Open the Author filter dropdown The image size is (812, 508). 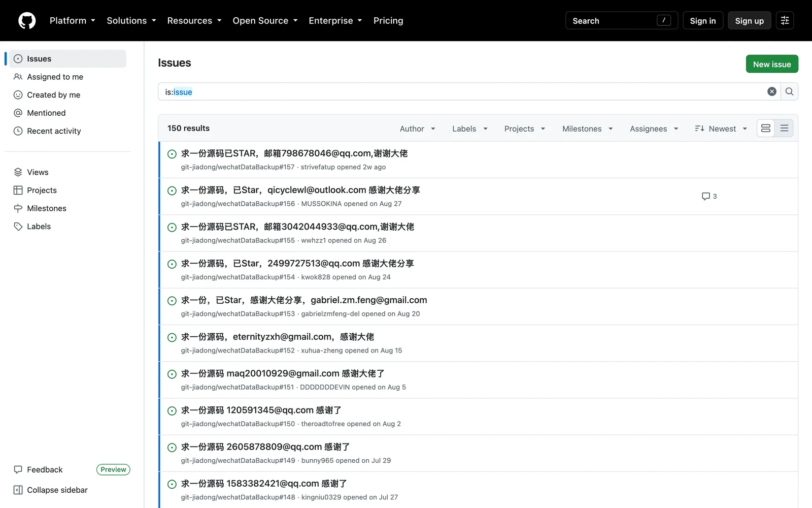[x=417, y=129]
